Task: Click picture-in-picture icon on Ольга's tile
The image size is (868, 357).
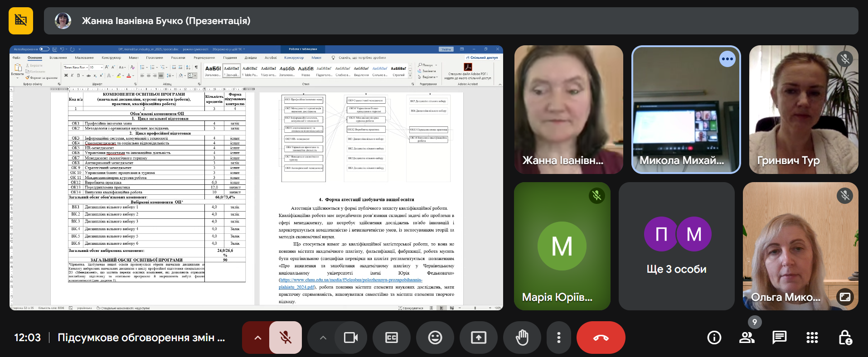Action: (845, 297)
